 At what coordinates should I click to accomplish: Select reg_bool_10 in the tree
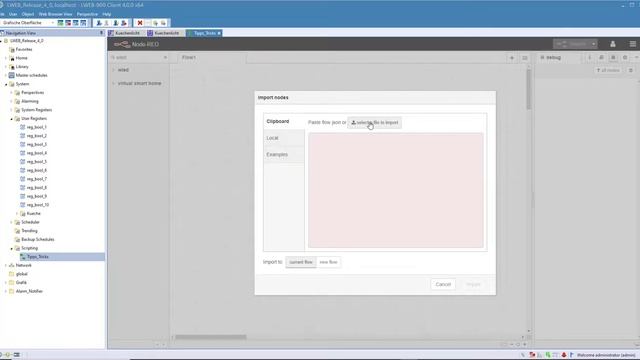click(x=38, y=205)
